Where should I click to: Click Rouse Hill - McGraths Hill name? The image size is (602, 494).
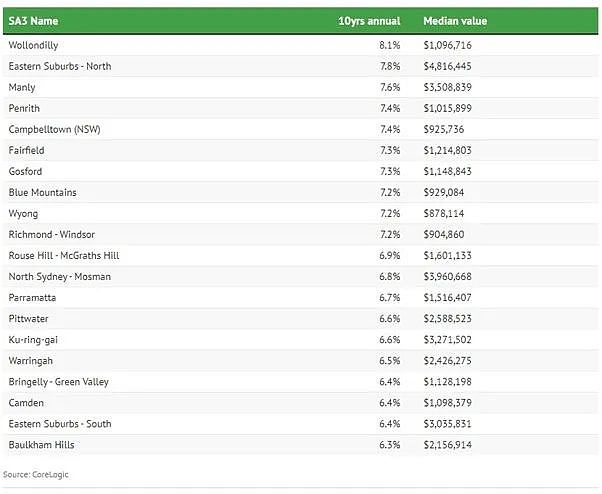click(64, 256)
